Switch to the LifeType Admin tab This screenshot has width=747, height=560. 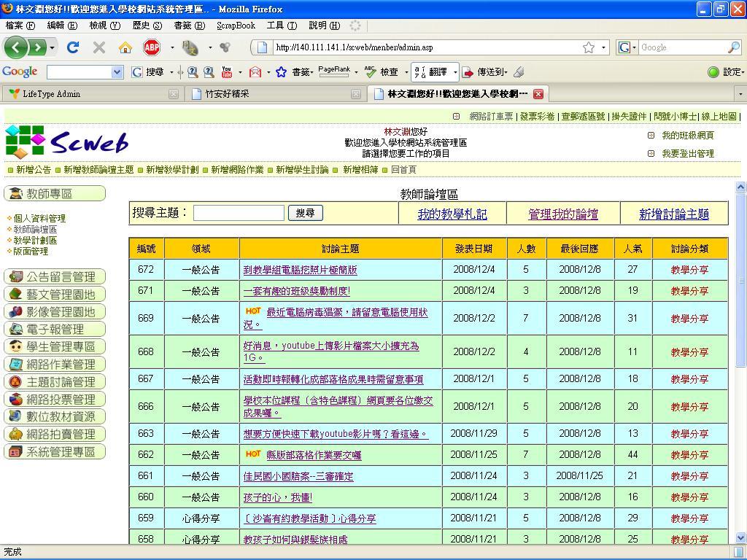click(51, 94)
